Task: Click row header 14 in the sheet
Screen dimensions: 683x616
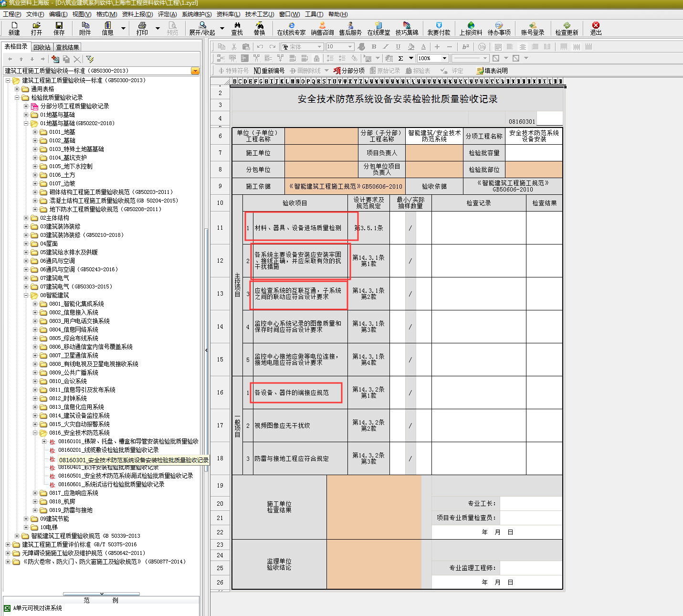Action: point(220,327)
